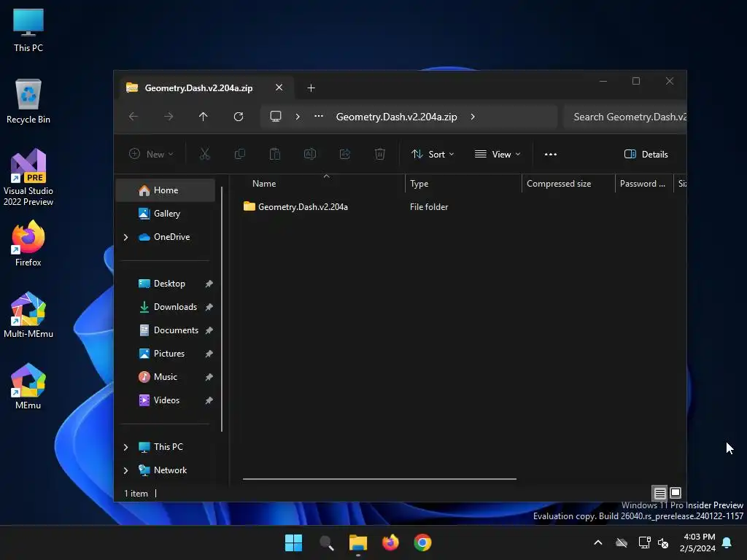
Task: Sort by Compressed size column header
Action: tap(568, 184)
